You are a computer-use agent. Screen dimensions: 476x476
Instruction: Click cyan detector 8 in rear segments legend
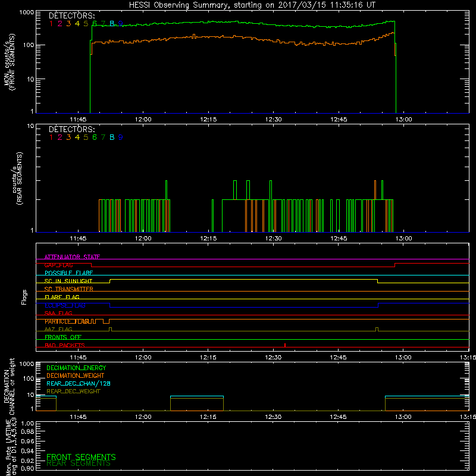coord(112,137)
